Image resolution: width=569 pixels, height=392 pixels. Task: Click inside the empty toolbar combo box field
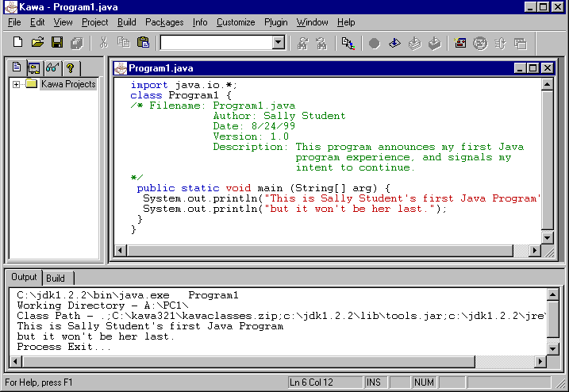[217, 43]
